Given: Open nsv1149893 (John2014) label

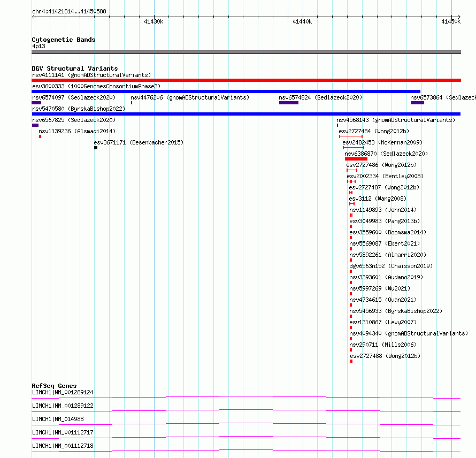Looking at the screenshot, I should [383, 210].
